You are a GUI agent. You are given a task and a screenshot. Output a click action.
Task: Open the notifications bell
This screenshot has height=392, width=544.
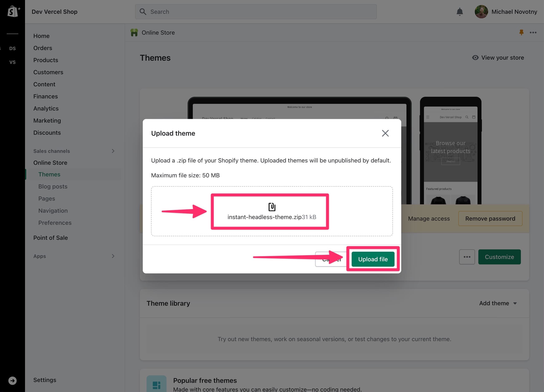459,11
